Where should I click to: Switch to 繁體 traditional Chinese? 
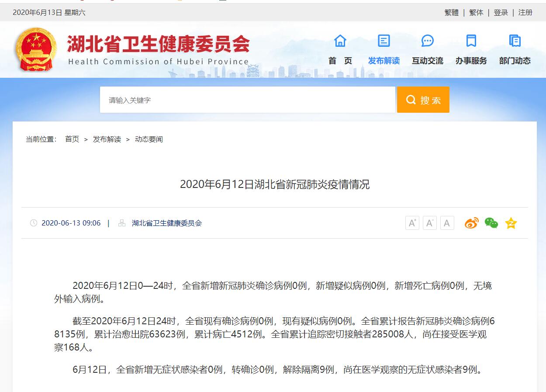(451, 13)
